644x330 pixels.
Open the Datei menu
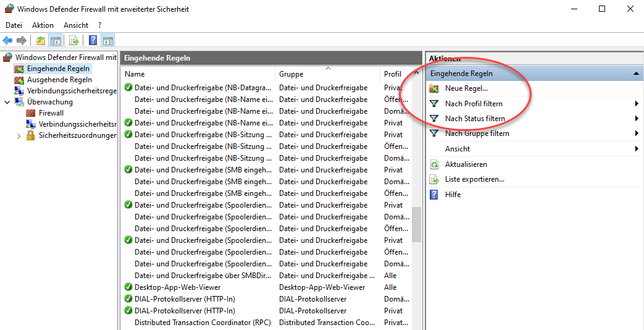(14, 25)
